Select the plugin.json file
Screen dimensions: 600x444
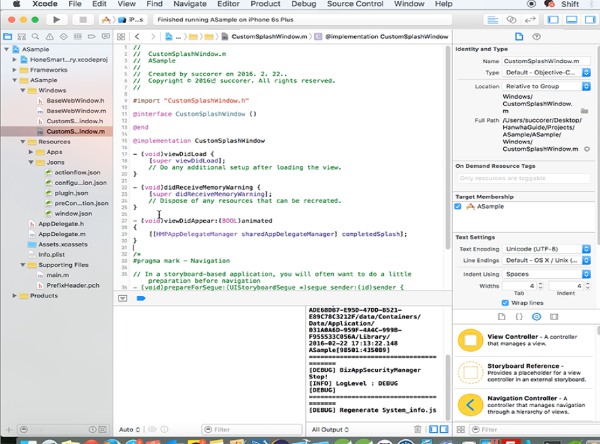[x=71, y=193]
